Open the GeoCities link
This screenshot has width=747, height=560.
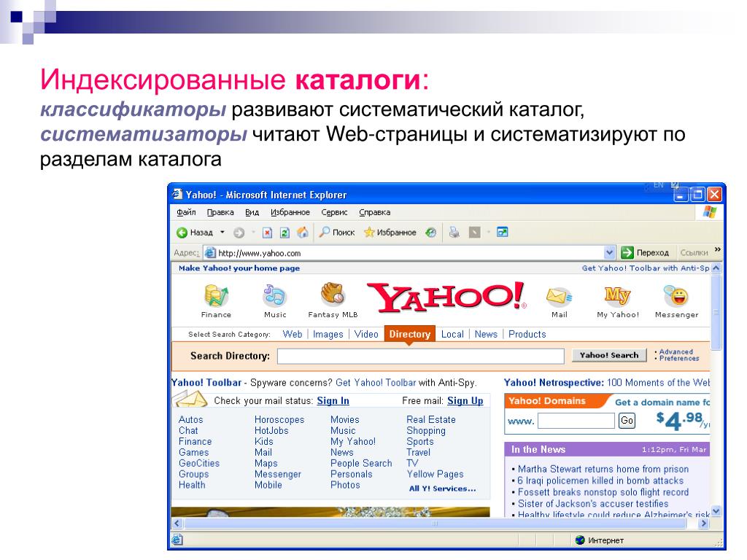coord(199,463)
